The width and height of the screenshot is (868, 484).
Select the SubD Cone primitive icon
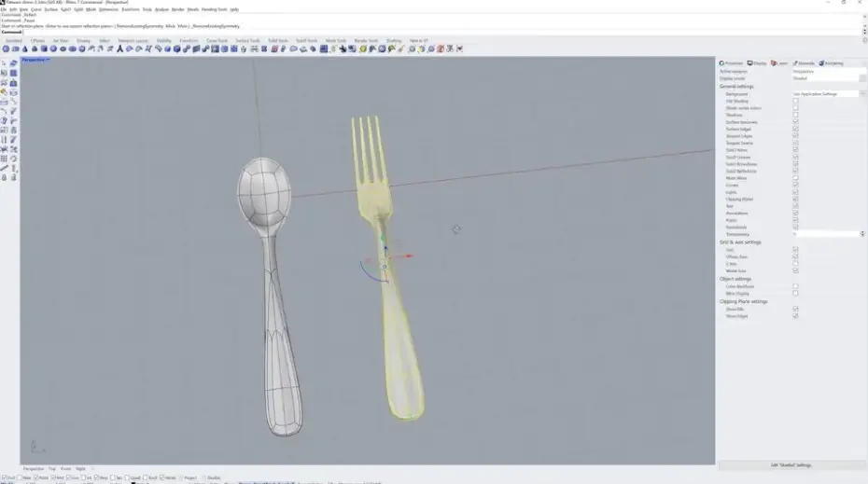pyautogui.click(x=25, y=49)
